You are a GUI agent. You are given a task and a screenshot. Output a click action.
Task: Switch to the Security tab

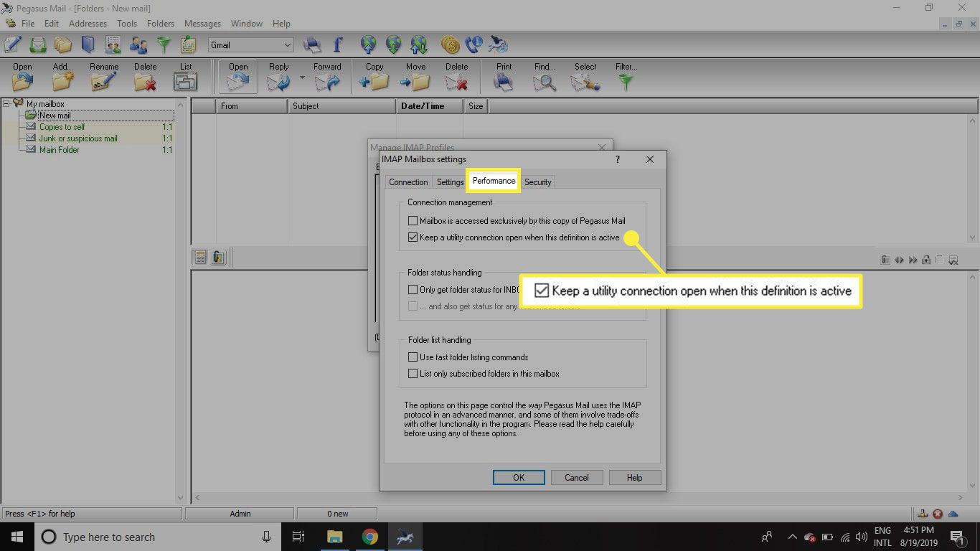[x=537, y=182]
